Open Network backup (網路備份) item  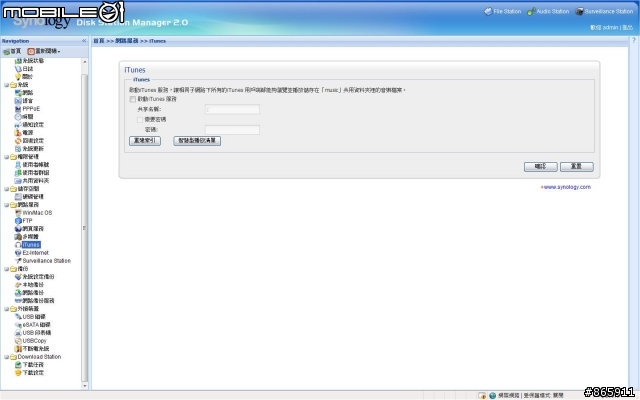(x=29, y=293)
